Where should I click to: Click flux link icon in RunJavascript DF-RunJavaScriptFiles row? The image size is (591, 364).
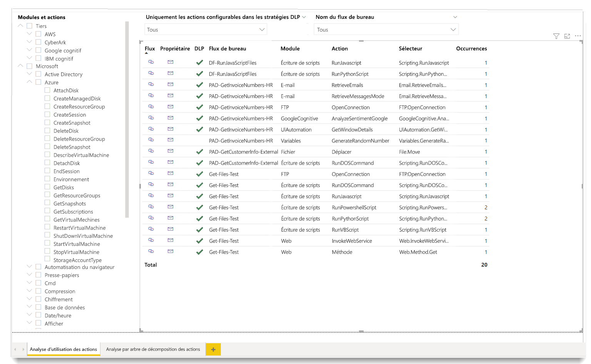[151, 62]
